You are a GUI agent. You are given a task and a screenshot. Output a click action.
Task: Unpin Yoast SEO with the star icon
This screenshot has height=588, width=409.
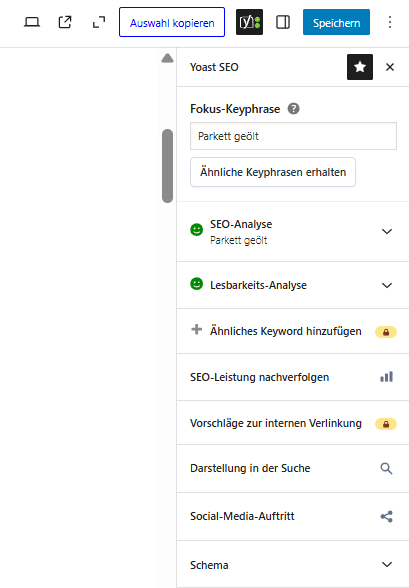[x=360, y=67]
